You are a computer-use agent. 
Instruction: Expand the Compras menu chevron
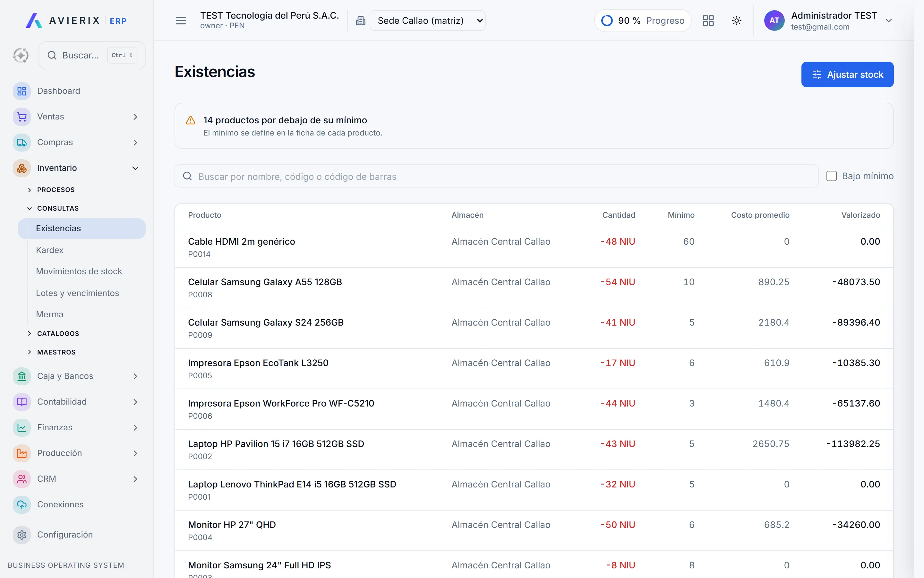pyautogui.click(x=135, y=142)
